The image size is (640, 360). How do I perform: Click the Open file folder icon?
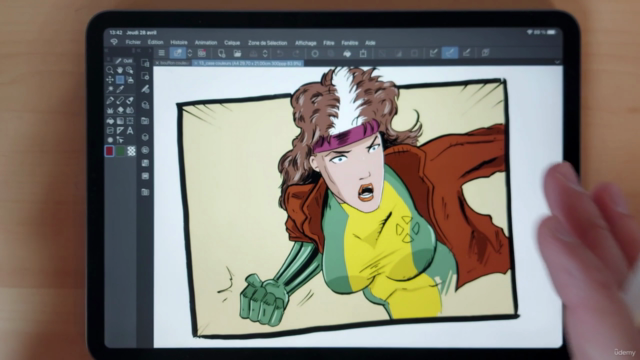click(237, 53)
